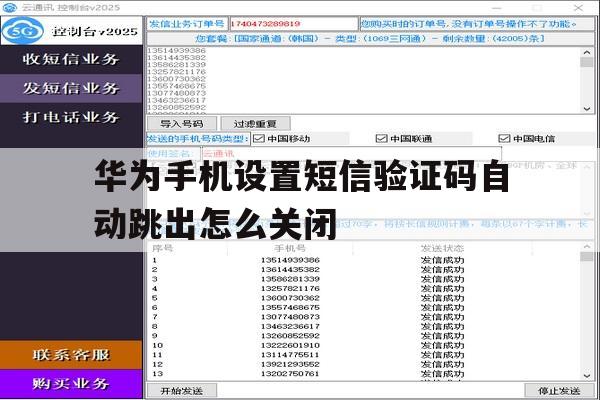Select table row with 13586281339
This screenshot has width=600, height=400.
pos(364,279)
